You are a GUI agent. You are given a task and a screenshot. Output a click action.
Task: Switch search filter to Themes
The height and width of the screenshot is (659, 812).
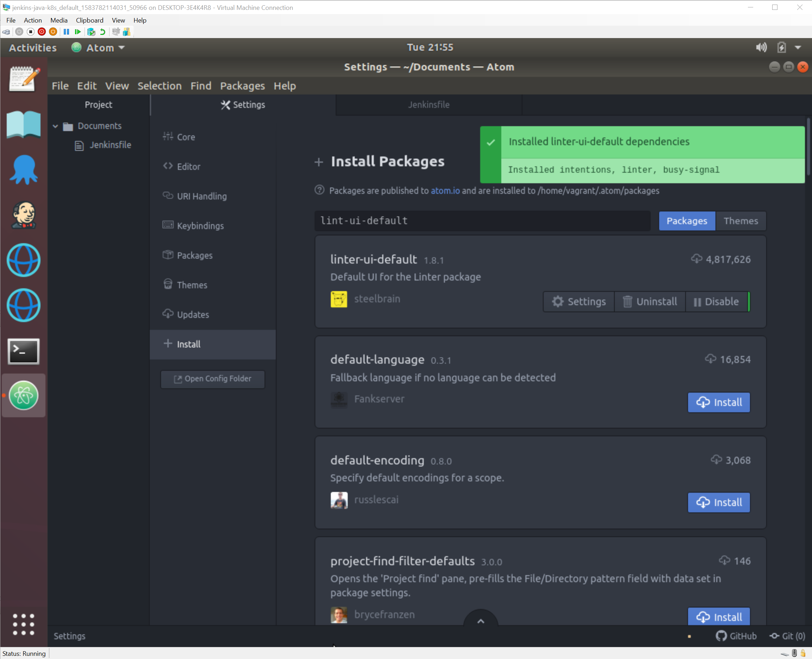pos(740,221)
